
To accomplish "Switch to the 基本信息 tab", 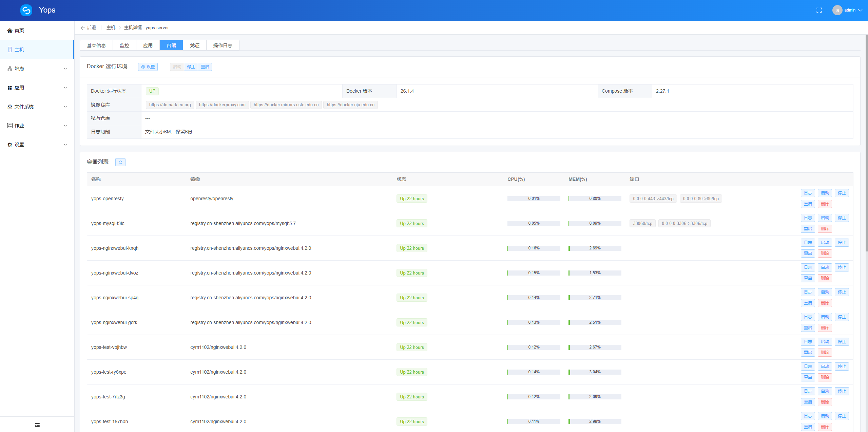I will click(96, 45).
